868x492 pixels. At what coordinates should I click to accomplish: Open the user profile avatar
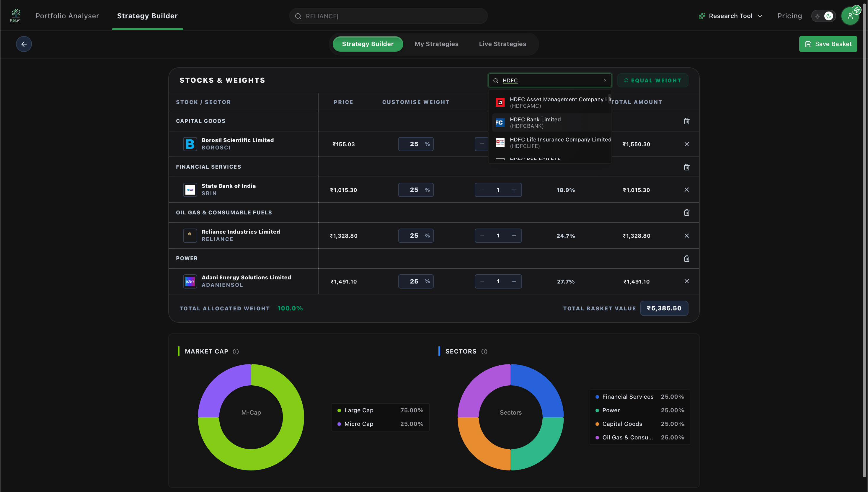coord(850,16)
